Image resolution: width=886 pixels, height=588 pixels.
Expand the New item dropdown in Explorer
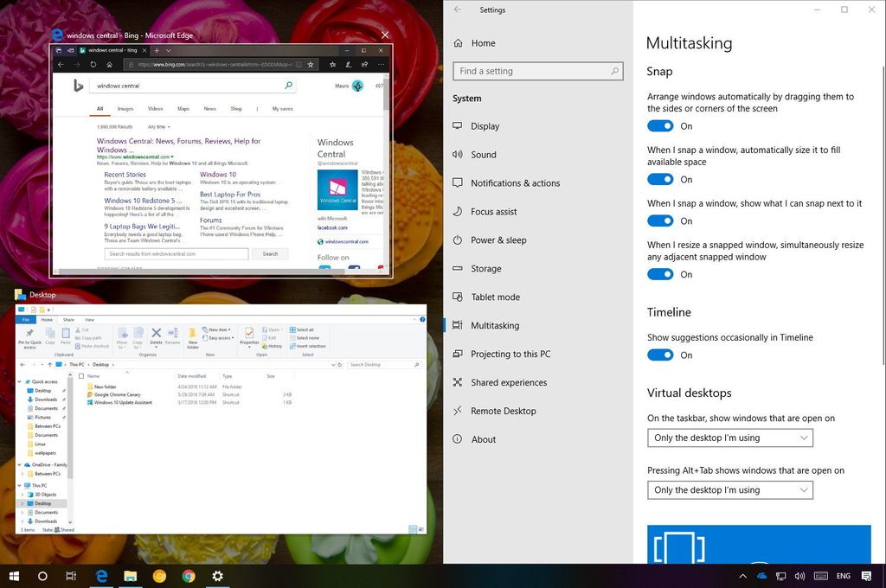point(216,329)
